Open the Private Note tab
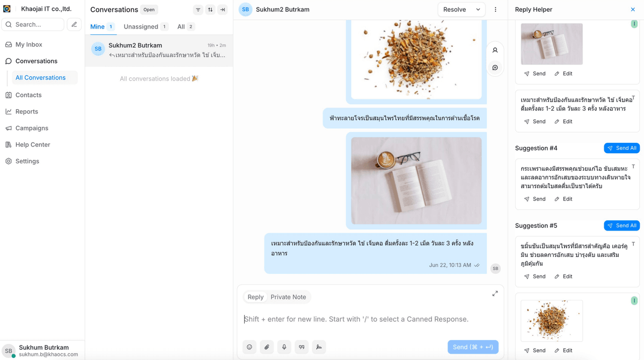This screenshot has width=644, height=360. [288, 297]
